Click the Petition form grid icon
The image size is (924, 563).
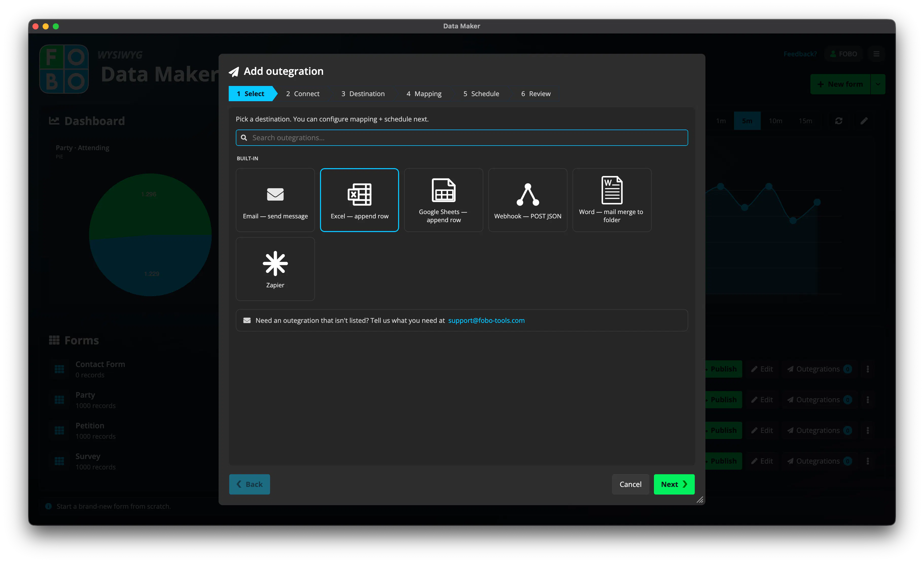tap(59, 431)
